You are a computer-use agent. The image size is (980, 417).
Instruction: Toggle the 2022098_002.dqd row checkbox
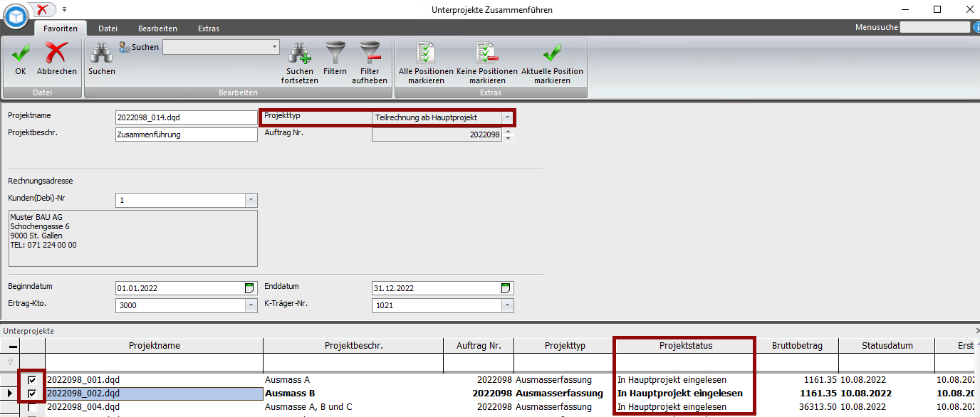coord(32,394)
